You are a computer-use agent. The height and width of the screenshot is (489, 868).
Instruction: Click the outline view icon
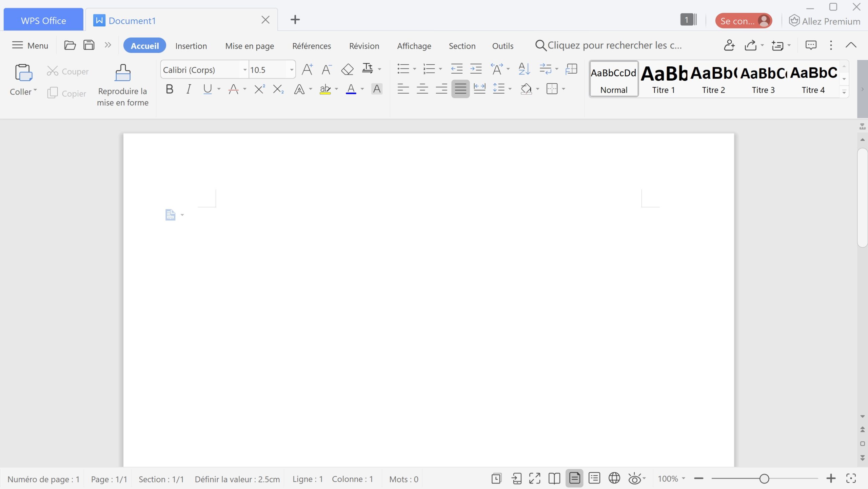point(594,478)
